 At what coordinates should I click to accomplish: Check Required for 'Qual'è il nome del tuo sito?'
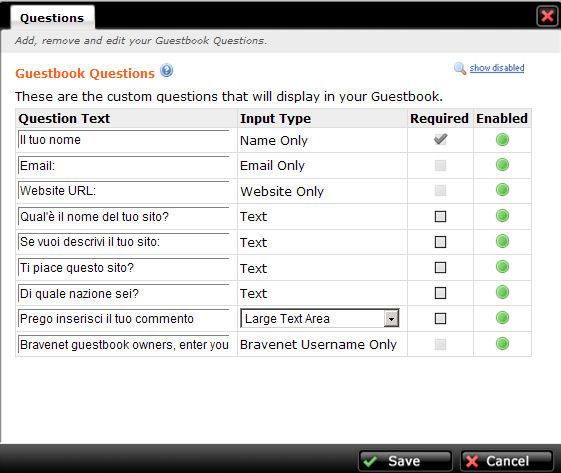click(x=440, y=216)
